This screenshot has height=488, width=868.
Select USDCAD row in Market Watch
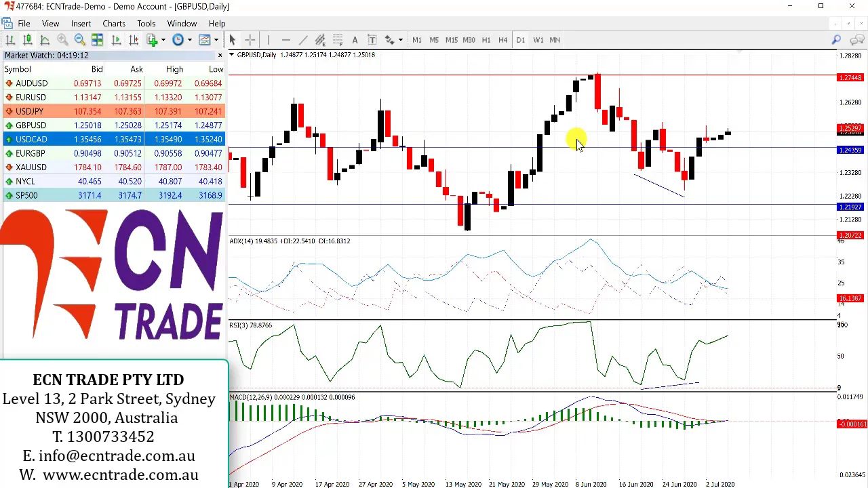(x=113, y=140)
